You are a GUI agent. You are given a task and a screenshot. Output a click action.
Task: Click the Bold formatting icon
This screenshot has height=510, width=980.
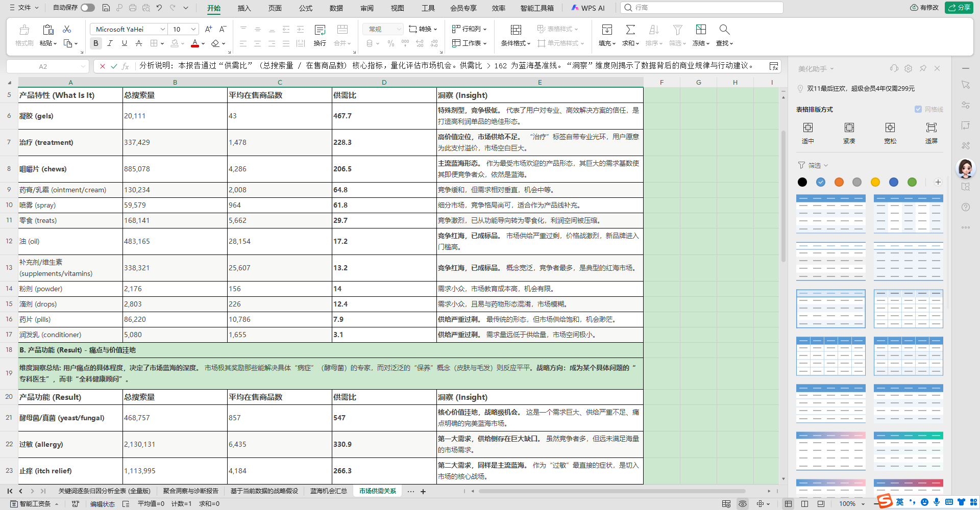96,44
